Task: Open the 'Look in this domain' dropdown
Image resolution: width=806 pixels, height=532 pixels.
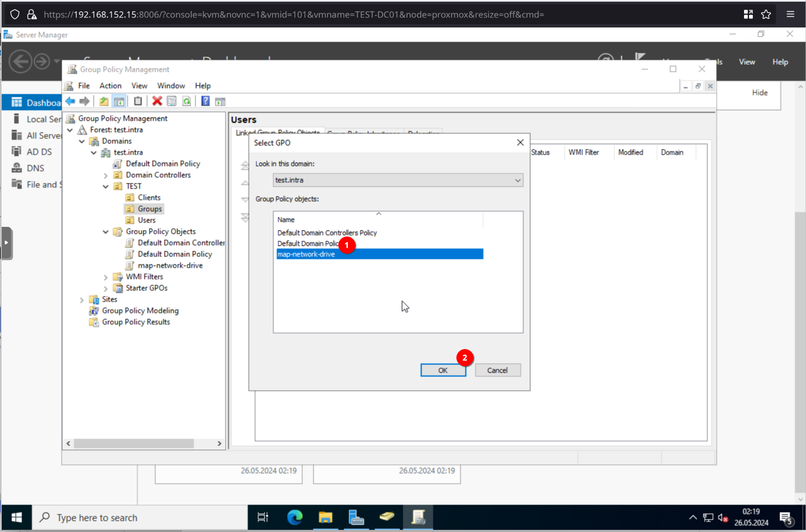Action: pos(398,180)
